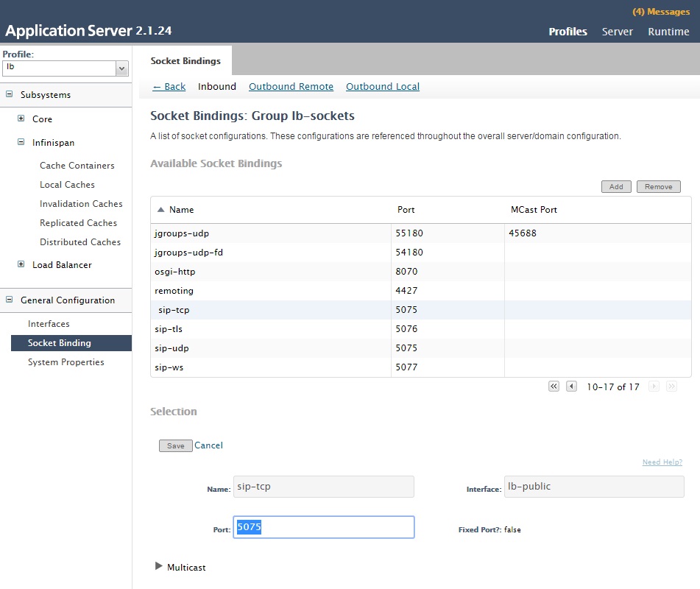Open the Profiles top menu
Viewport: 700px width, 589px height.
click(x=568, y=32)
